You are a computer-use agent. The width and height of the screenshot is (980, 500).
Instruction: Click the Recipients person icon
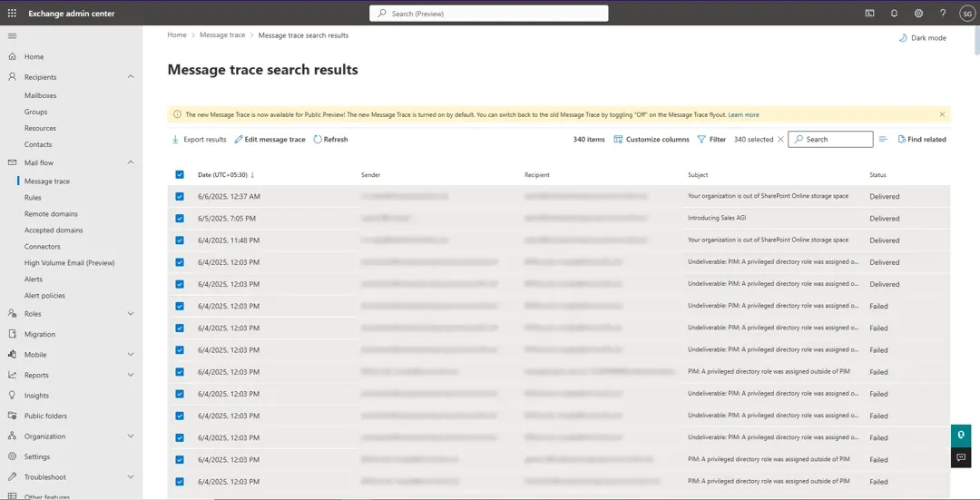(x=12, y=77)
